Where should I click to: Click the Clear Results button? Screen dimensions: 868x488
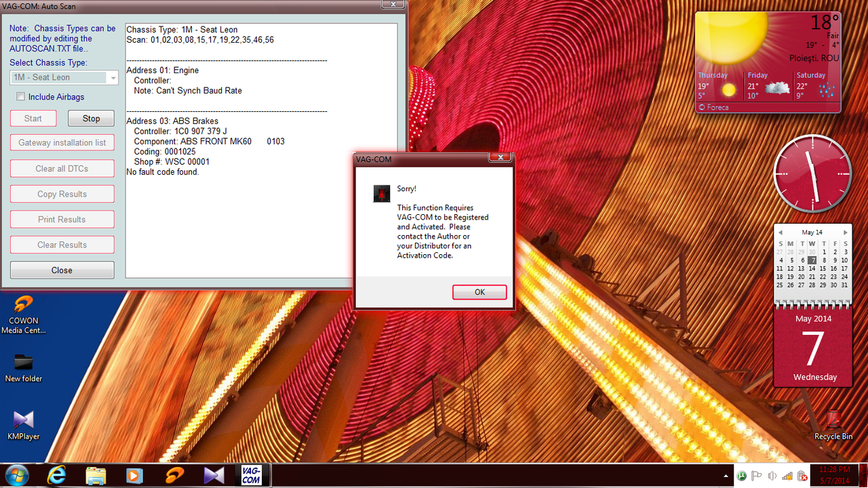pyautogui.click(x=62, y=245)
